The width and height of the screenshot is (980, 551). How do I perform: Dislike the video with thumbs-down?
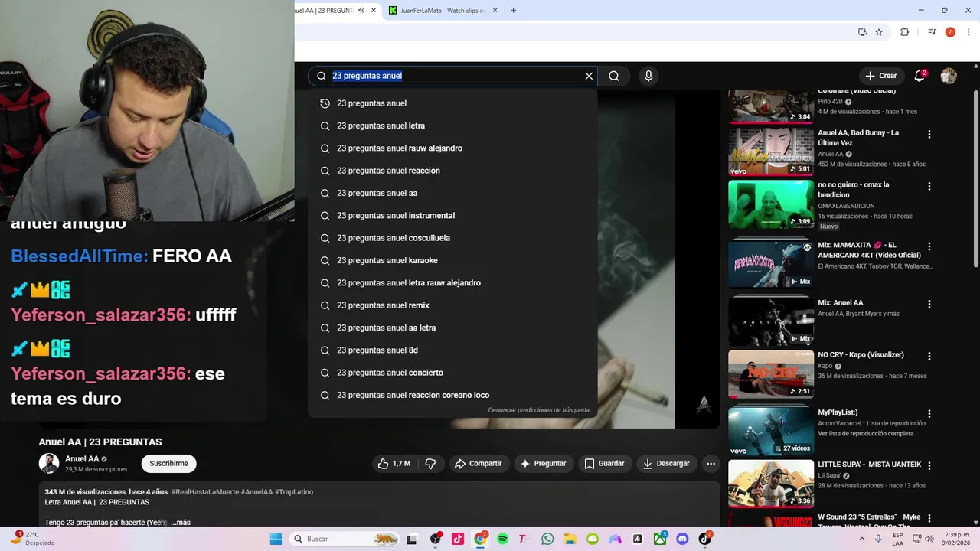coord(430,464)
